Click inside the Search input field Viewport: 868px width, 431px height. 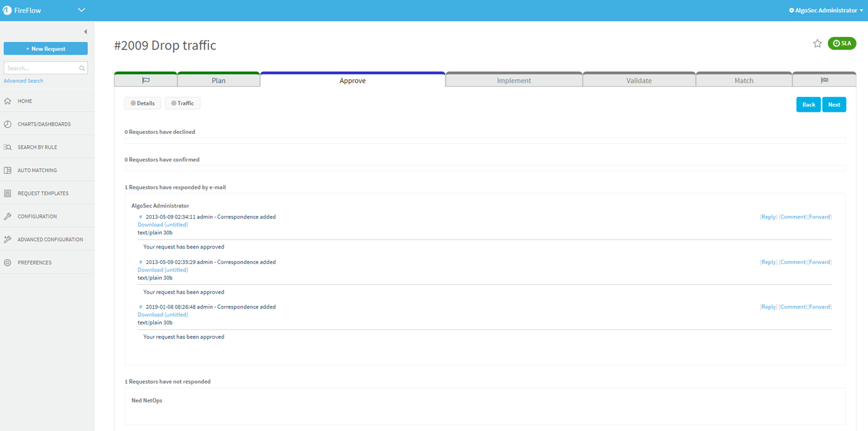[41, 68]
